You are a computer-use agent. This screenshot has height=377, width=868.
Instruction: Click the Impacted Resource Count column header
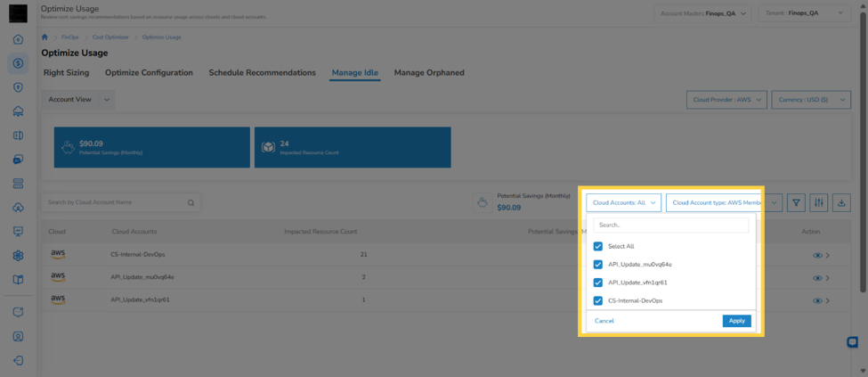click(x=320, y=231)
